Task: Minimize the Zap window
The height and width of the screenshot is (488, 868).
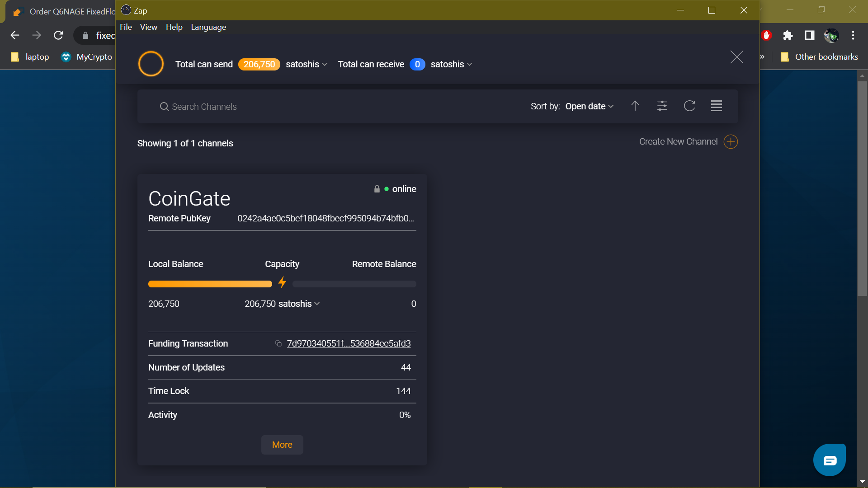Action: pos(680,10)
